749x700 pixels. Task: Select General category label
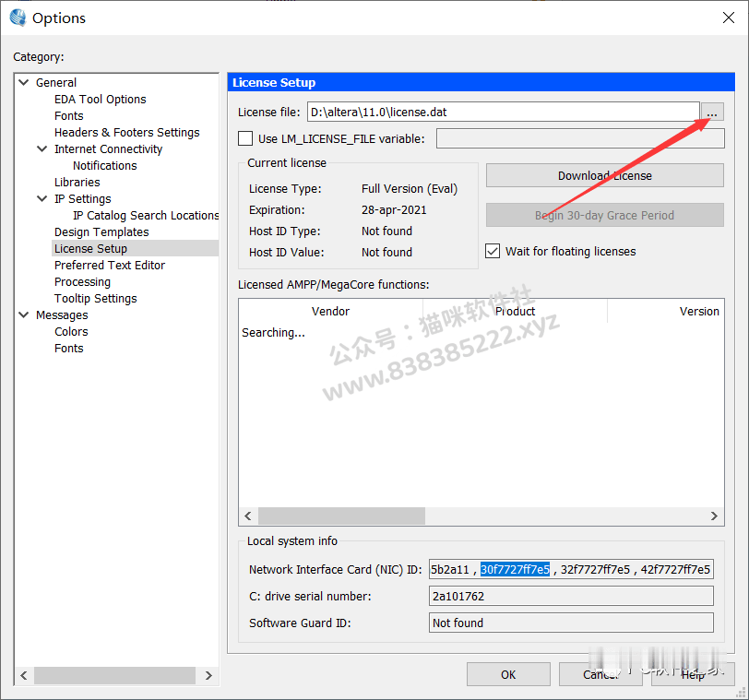tap(56, 83)
